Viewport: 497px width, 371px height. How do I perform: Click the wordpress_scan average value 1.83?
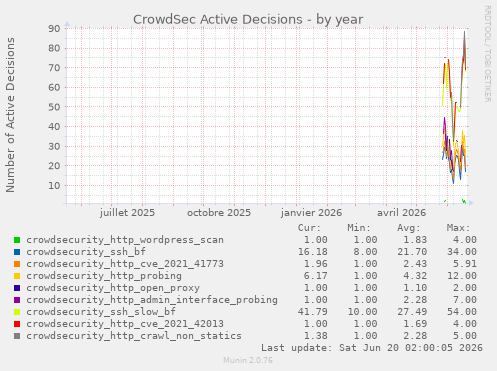(x=415, y=240)
